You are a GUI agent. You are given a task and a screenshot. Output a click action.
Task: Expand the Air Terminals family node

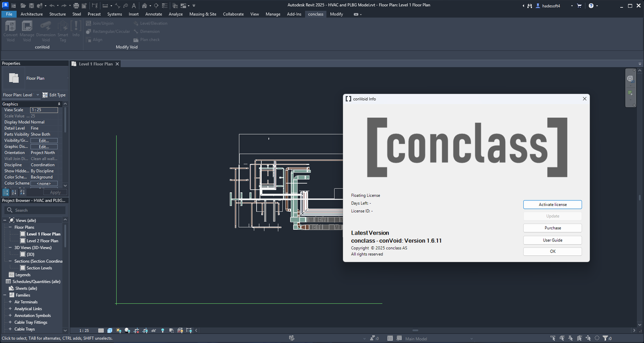coord(10,302)
